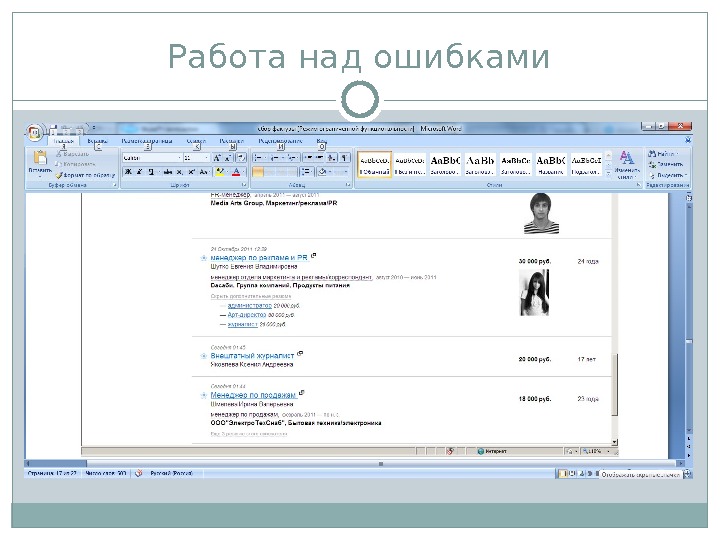The height and width of the screenshot is (540, 720).
Task: Toggle Underline (Ч) formatting
Action: [151, 172]
